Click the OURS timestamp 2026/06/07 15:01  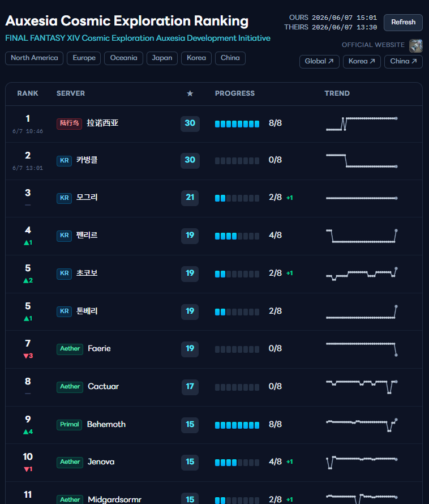tap(345, 18)
